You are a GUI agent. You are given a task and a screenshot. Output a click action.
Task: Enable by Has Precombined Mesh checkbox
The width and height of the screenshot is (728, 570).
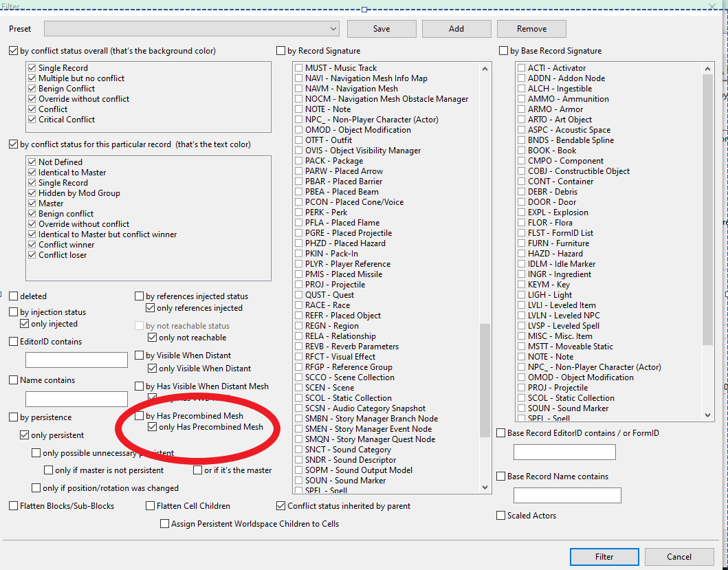click(x=140, y=416)
